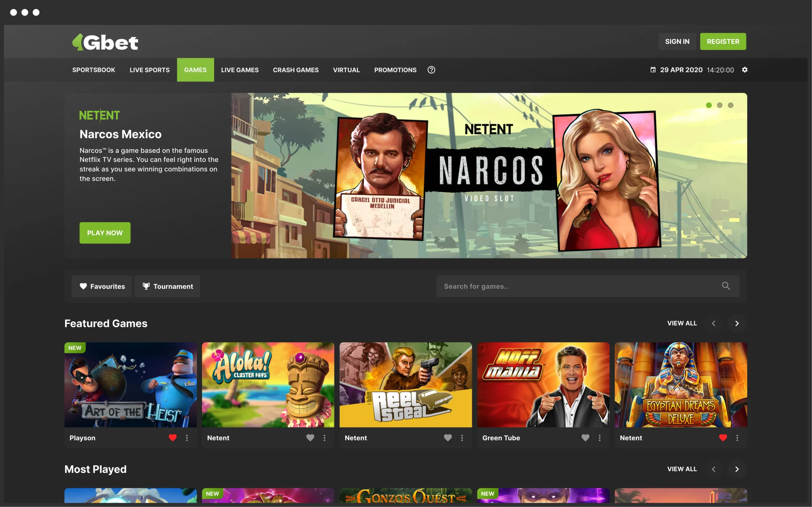The width and height of the screenshot is (812, 507).
Task: Toggle heart on Egyptian Dreams Deluxe card
Action: (x=723, y=438)
